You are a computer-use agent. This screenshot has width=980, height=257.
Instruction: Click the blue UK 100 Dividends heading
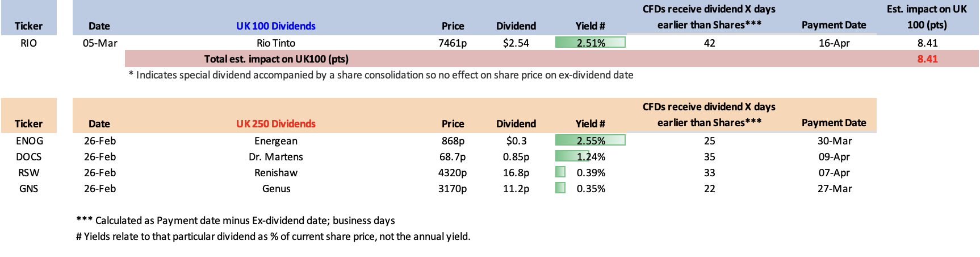pos(275,26)
